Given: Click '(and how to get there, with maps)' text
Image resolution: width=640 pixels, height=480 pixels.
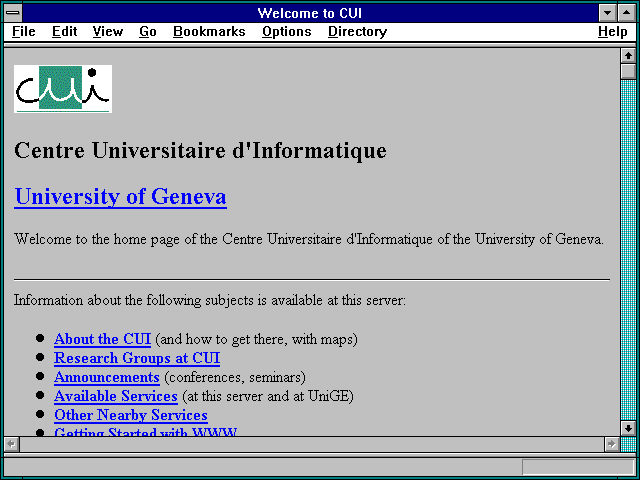Looking at the screenshot, I should [x=256, y=339].
